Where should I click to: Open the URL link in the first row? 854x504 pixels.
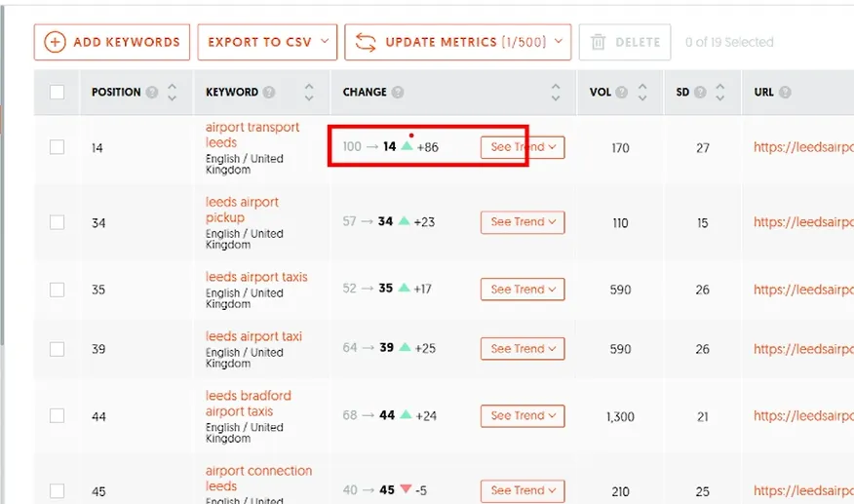pyautogui.click(x=803, y=147)
